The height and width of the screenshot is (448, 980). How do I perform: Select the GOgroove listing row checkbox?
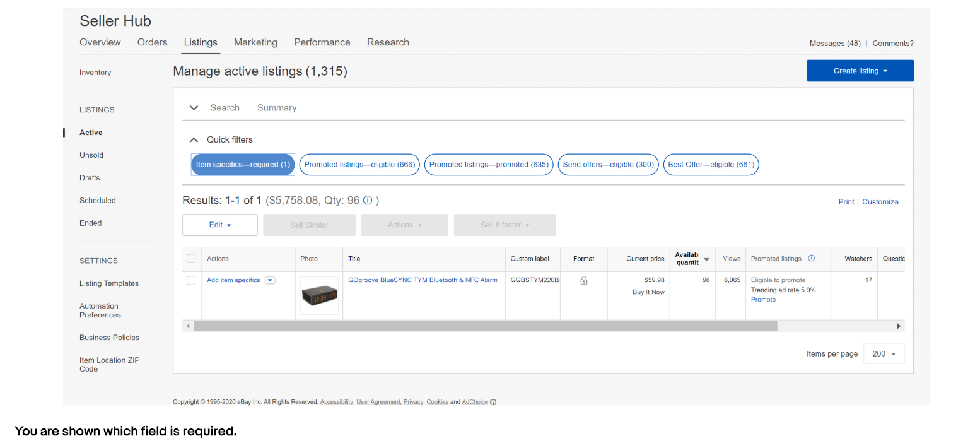click(x=191, y=280)
